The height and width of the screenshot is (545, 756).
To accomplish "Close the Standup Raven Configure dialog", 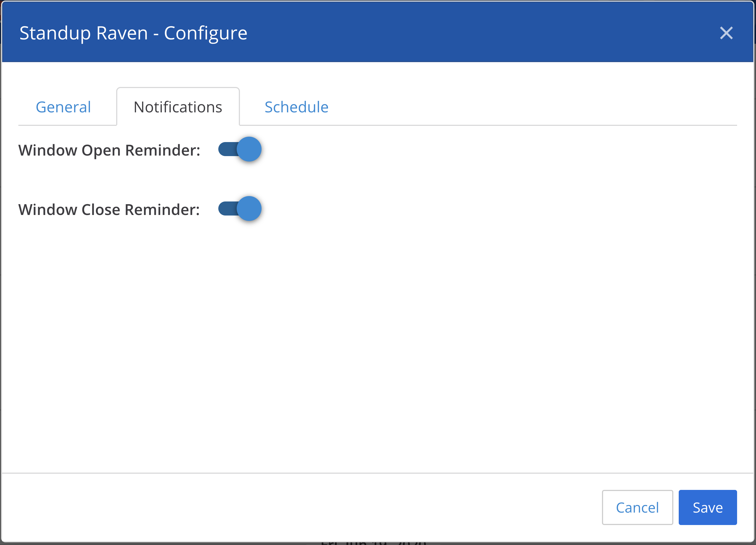I will pos(726,33).
